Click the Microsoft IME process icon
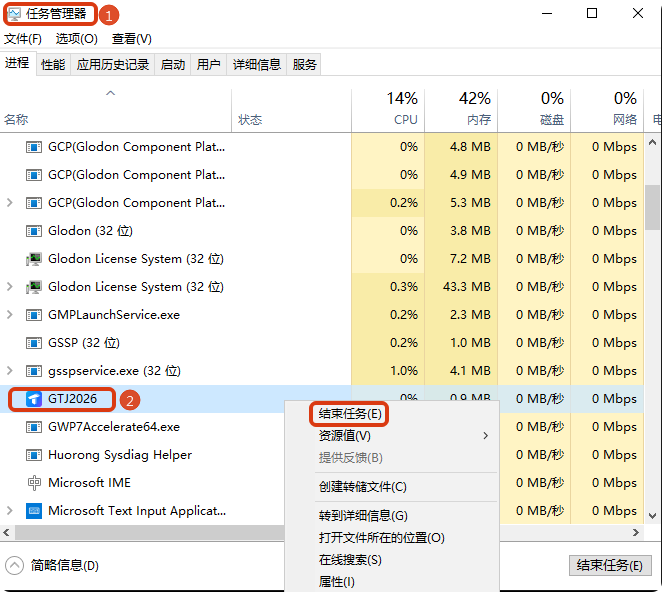 [x=34, y=483]
